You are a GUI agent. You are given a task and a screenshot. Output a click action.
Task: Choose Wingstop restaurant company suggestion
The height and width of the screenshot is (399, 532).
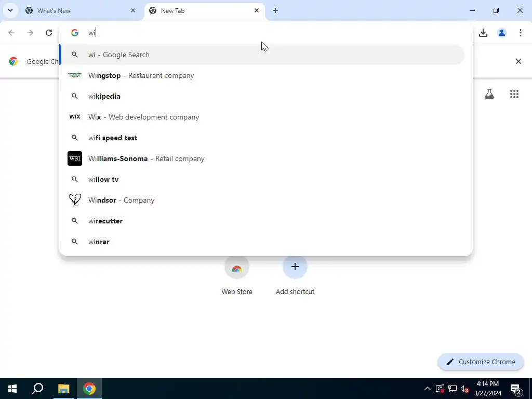click(262, 75)
